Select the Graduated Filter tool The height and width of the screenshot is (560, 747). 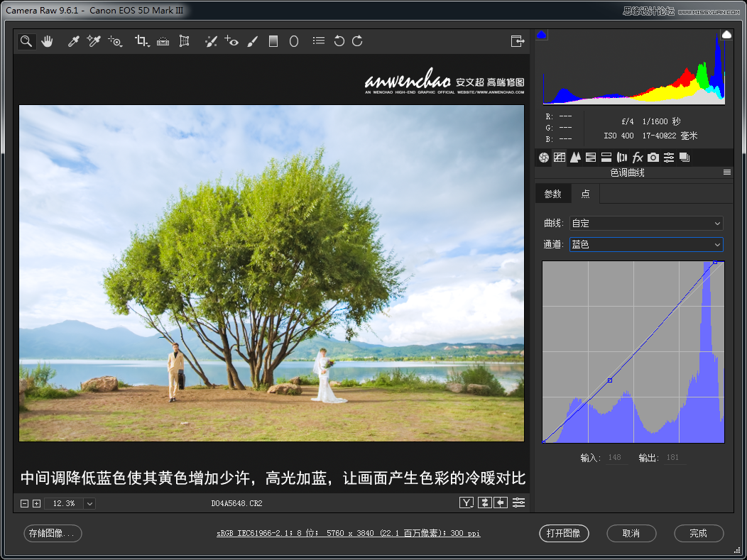[273, 41]
